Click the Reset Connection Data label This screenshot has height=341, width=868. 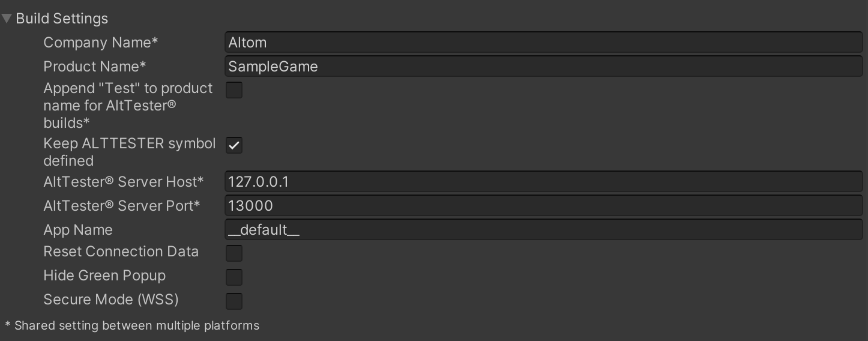point(121,252)
